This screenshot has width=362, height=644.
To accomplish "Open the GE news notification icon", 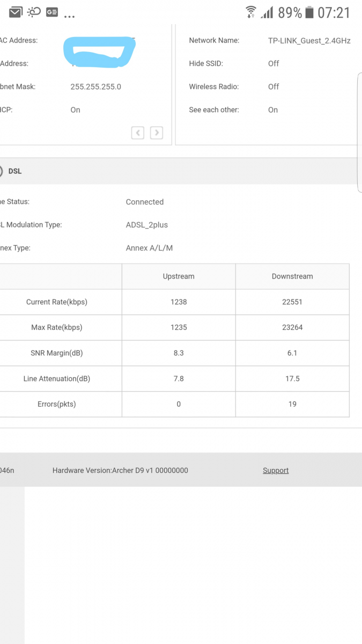I will 52,12.
